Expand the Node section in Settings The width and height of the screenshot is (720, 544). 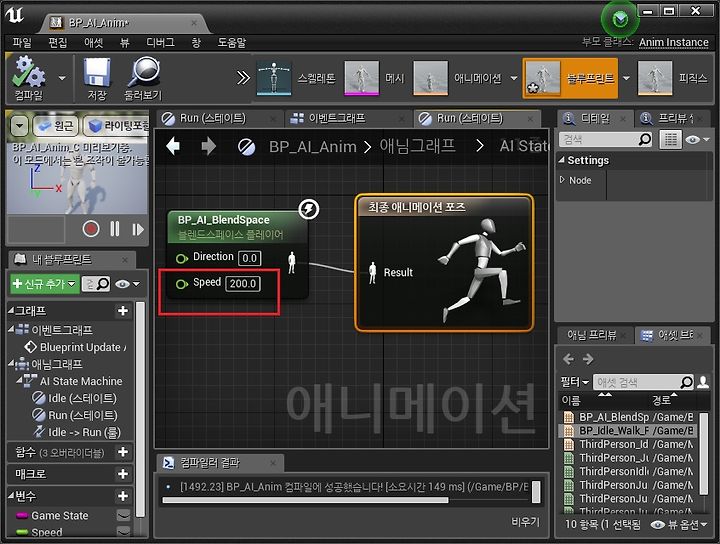562,180
